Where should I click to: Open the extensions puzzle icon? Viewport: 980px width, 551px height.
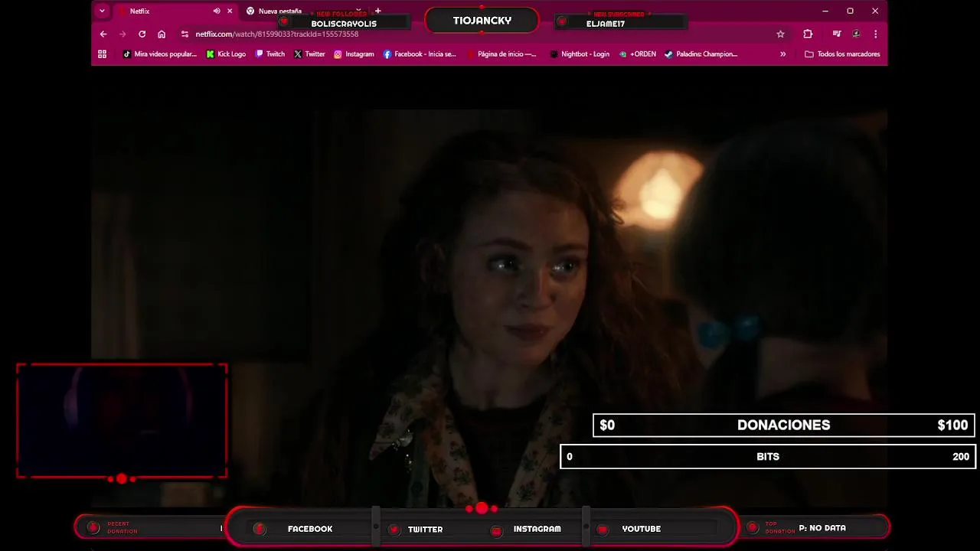(x=808, y=34)
